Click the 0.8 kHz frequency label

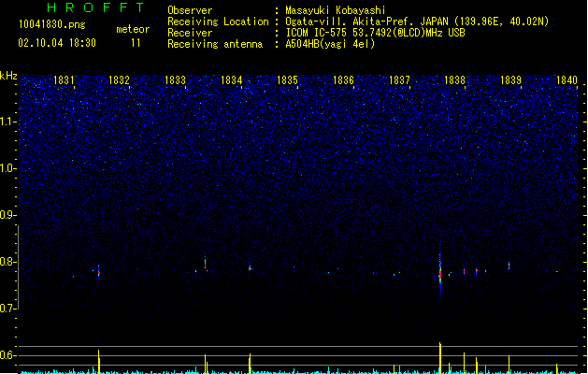coord(7,262)
